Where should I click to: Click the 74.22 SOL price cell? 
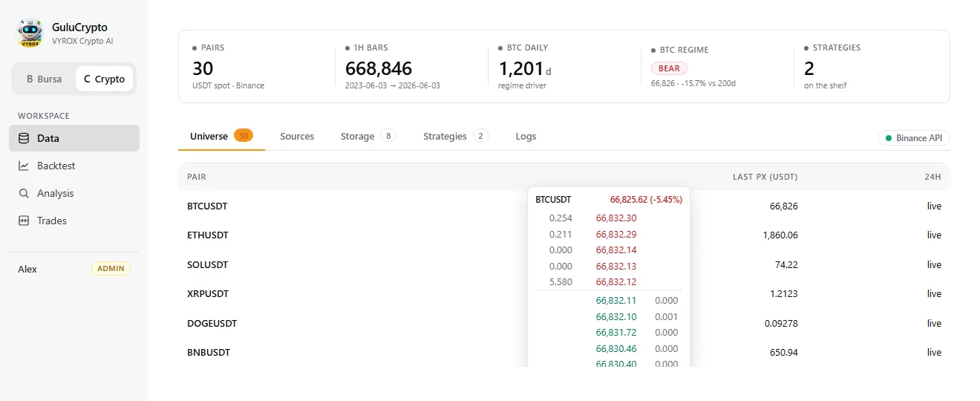tap(785, 264)
